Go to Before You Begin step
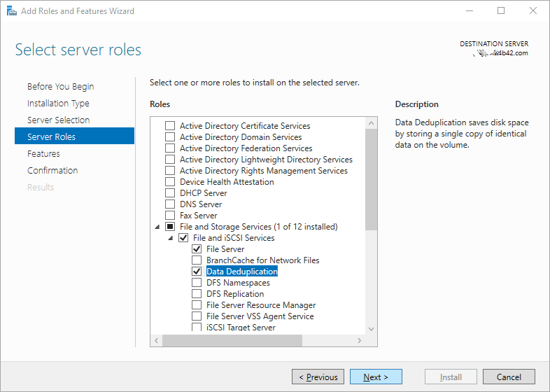This screenshot has width=550, height=392. tap(61, 86)
